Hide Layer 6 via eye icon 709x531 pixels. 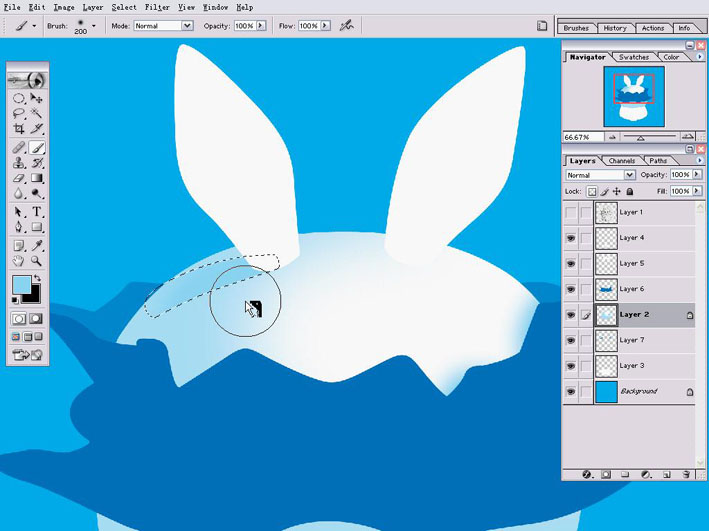(x=571, y=289)
